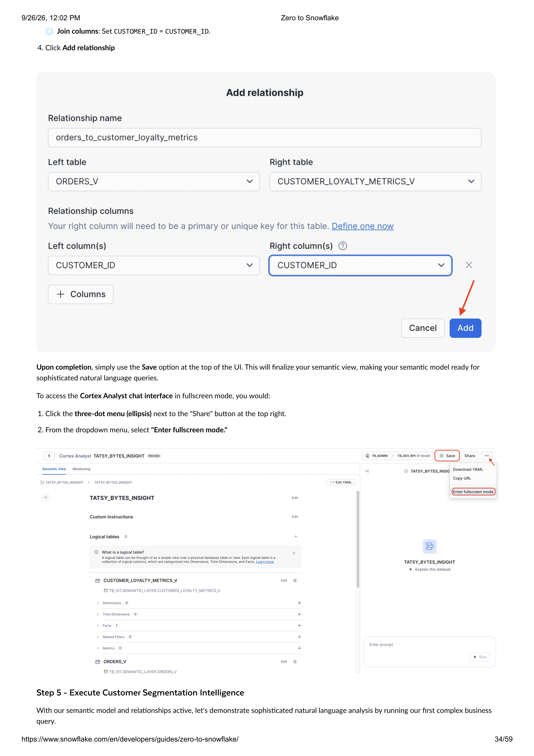Viewport: 534px width, 756px height.
Task: Click the Define one now link
Action: coord(362,226)
